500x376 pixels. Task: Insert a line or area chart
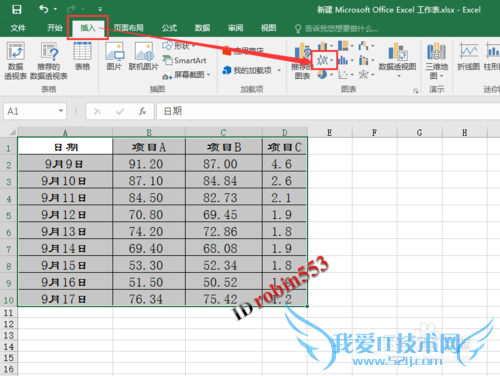pyautogui.click(x=325, y=60)
